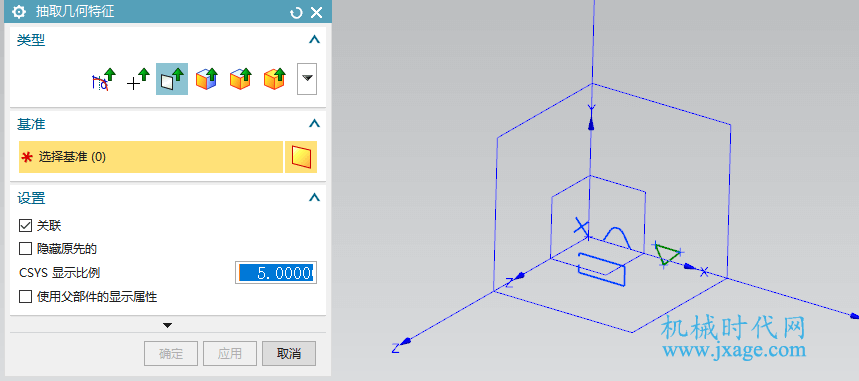Choose the face extract type icon
The image size is (859, 381).
click(x=207, y=79)
